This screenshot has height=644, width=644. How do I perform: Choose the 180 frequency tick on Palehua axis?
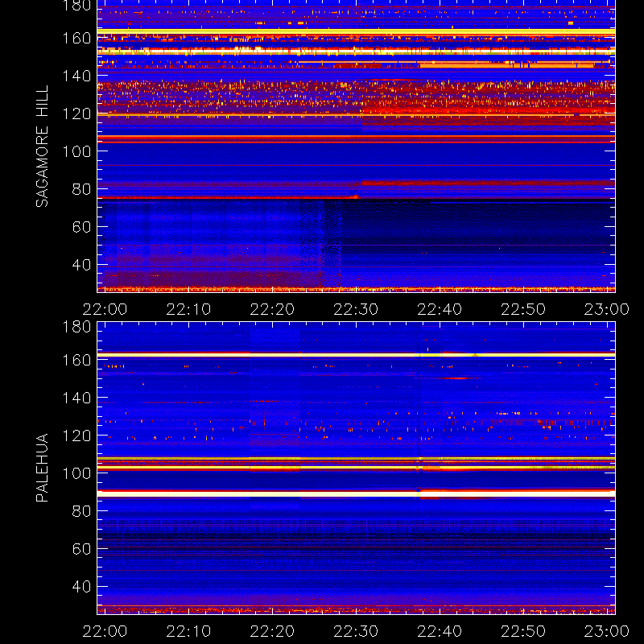click(76, 327)
